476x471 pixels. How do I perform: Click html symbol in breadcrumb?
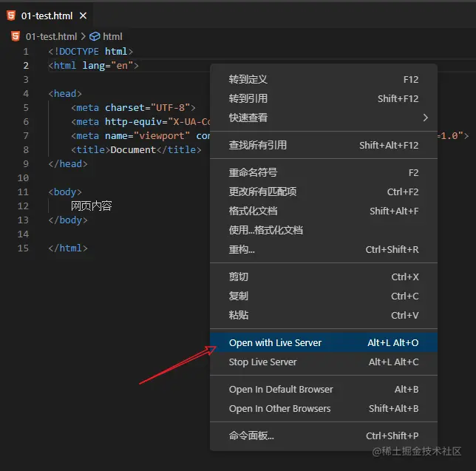click(112, 36)
